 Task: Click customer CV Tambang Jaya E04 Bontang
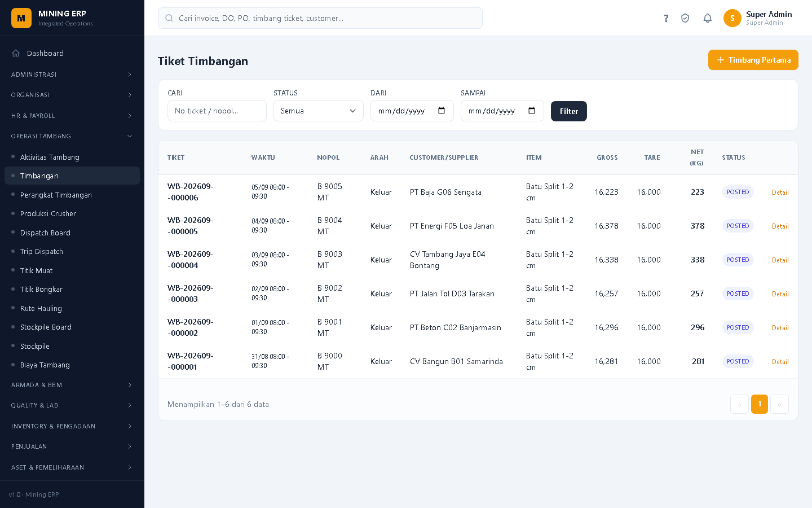[x=448, y=260]
